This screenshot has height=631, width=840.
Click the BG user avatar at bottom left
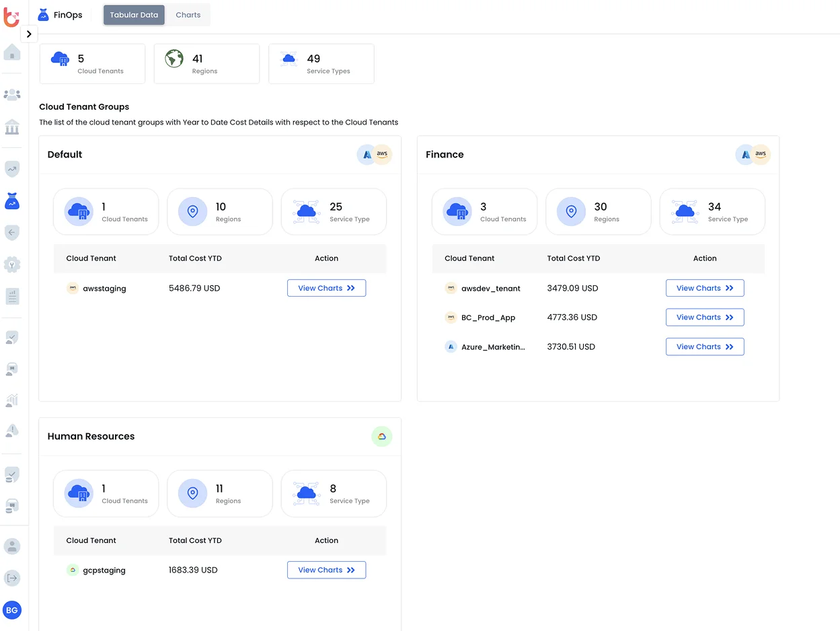click(x=12, y=610)
